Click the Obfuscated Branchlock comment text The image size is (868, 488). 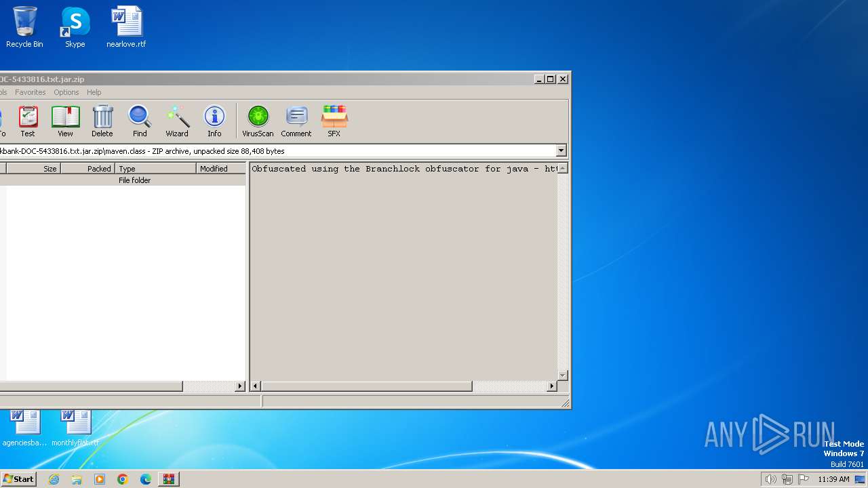404,169
